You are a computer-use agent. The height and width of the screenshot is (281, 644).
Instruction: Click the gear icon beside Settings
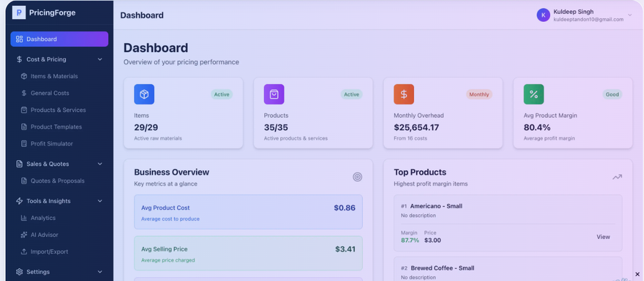point(19,271)
